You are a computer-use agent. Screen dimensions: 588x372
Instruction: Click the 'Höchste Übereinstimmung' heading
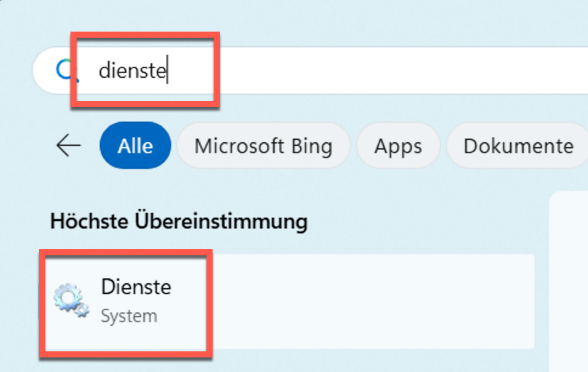178,221
